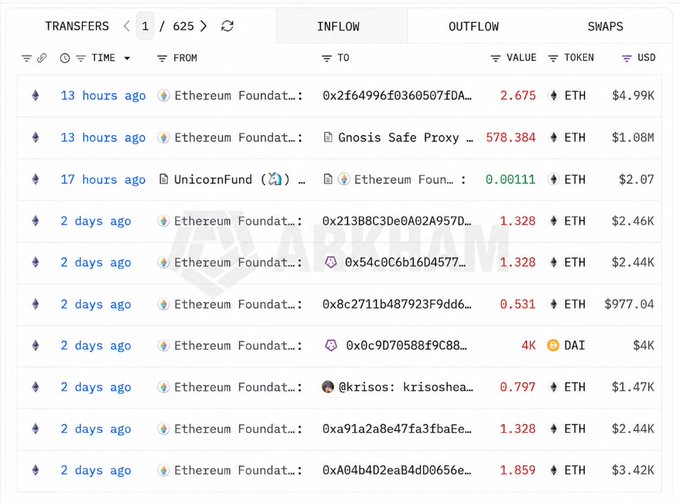
Task: Select the $977.04 USD amount
Action: pos(629,304)
